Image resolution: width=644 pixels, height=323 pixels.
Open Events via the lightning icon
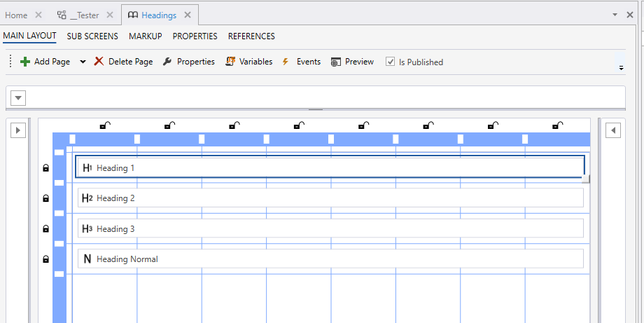point(286,62)
